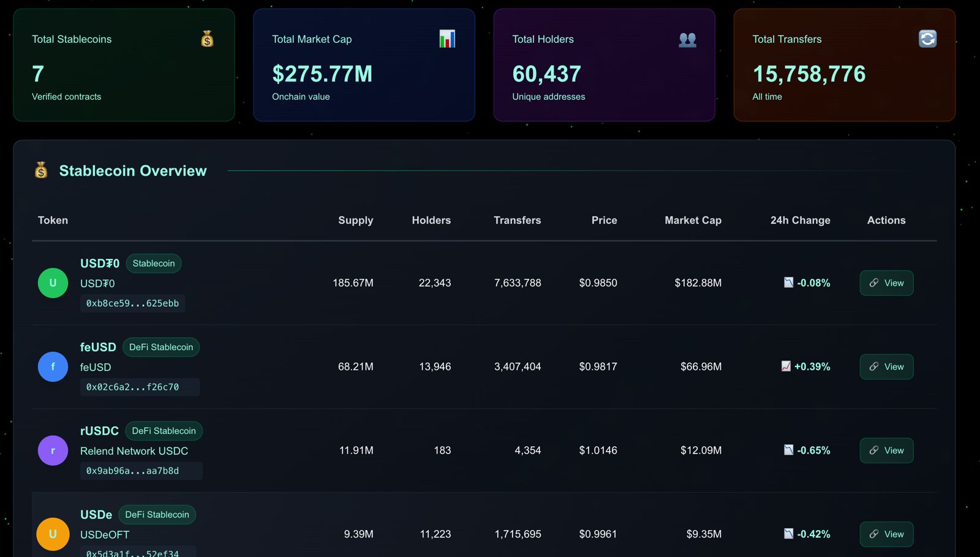Click the feUSD transfers count 3,407,404
Viewport: 980px width, 557px height.
518,367
